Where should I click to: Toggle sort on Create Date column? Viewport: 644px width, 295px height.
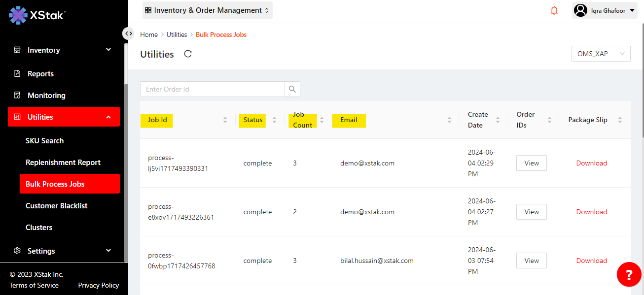pos(498,120)
